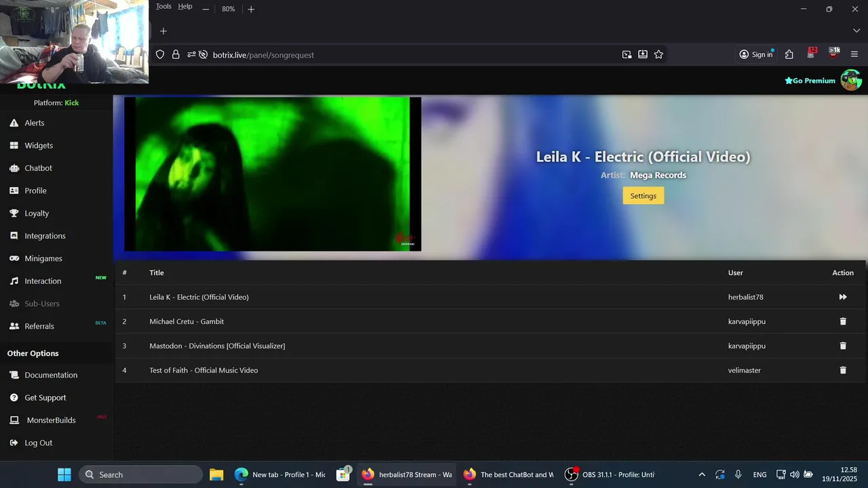Zoom out with the minus button
The width and height of the screenshot is (868, 488).
205,9
